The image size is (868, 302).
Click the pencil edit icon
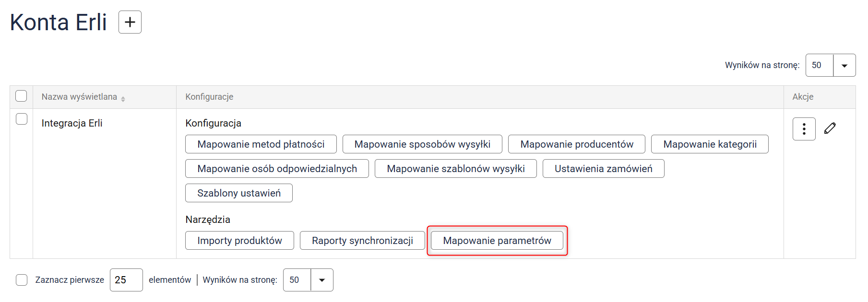(x=830, y=128)
